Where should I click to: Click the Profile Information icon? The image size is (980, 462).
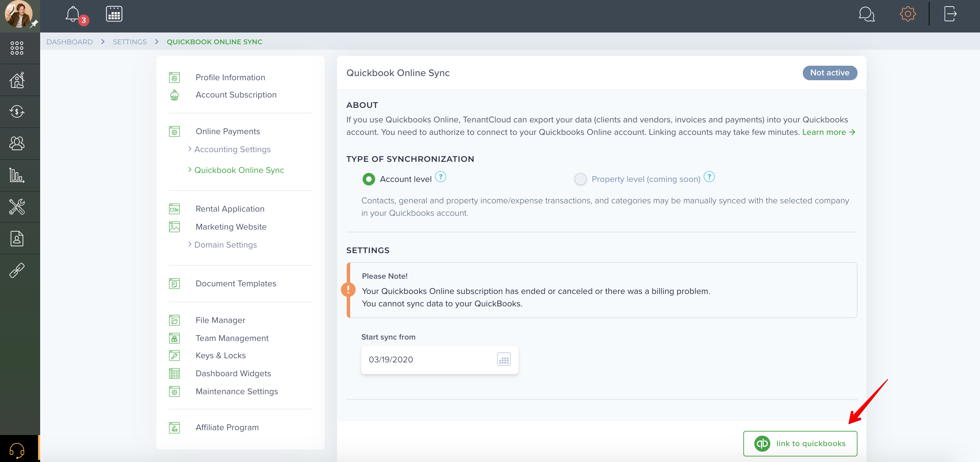click(174, 77)
